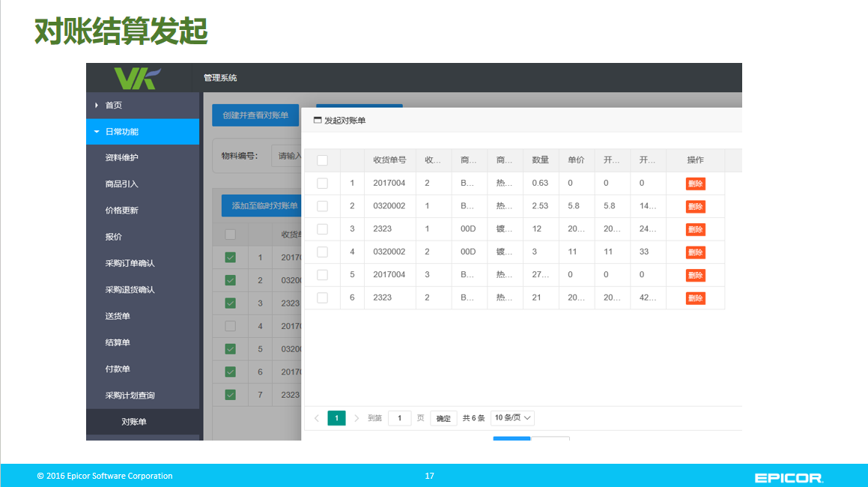
Task: Delete row 1 with 删除 button
Action: click(x=695, y=184)
